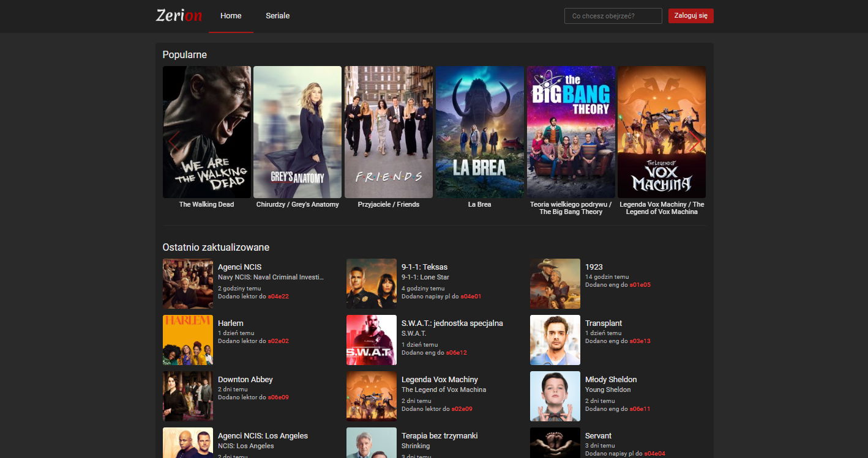Image resolution: width=868 pixels, height=458 pixels.
Task: Open episode s06e12 of S.W.A.T.
Action: 456,353
